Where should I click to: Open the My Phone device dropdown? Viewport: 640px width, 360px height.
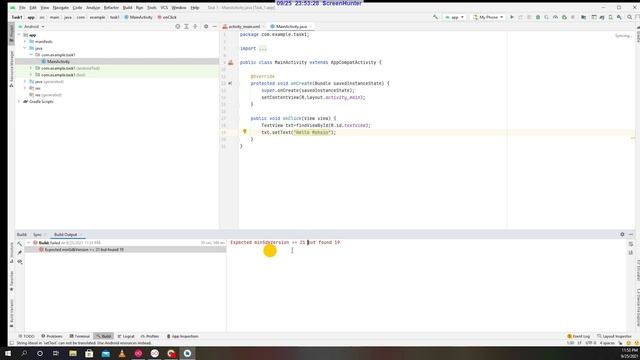488,17
